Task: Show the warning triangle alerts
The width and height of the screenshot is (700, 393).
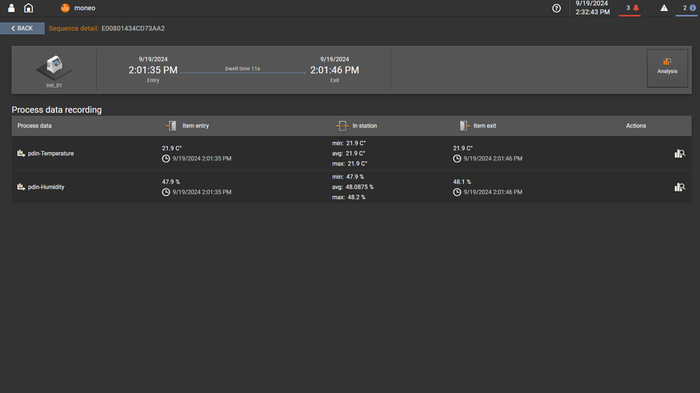Action: tap(664, 8)
